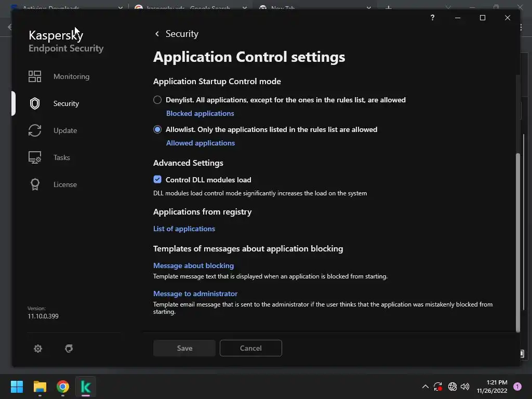
Task: Click the Kaspersky taskbar icon
Action: click(86, 387)
